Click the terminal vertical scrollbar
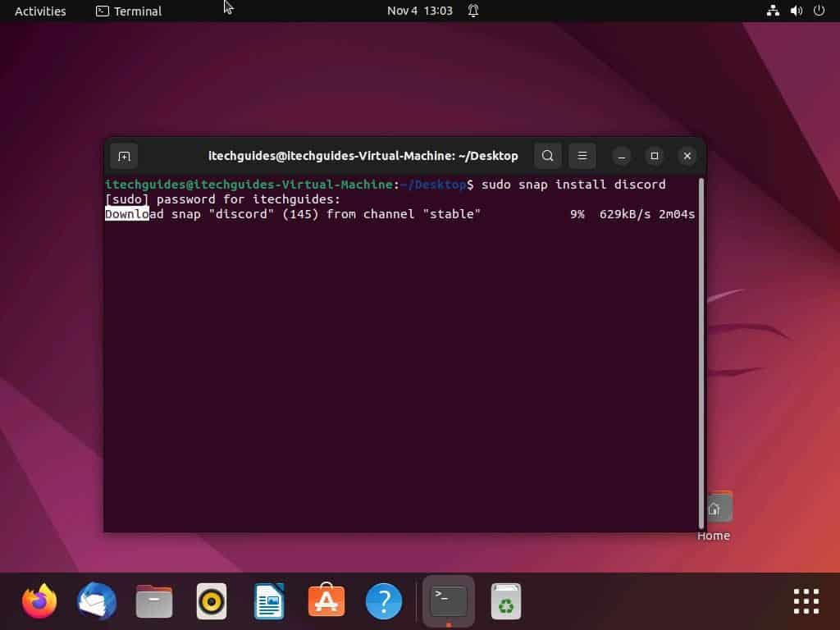This screenshot has height=630, width=840. [x=701, y=354]
